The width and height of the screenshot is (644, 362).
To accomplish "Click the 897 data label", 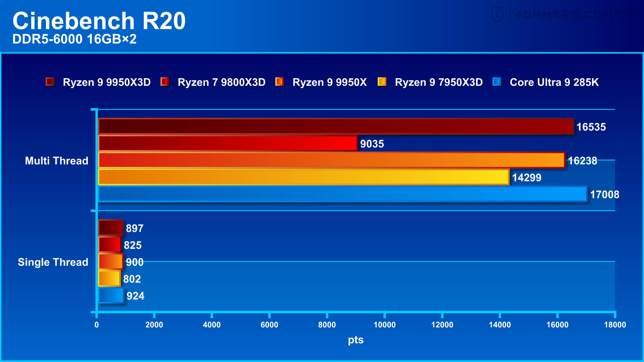I will pos(135,228).
